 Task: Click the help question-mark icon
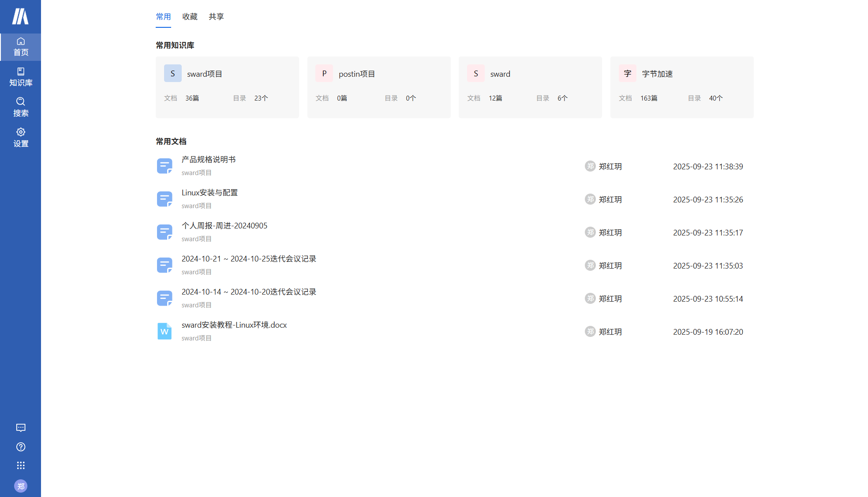tap(20, 447)
